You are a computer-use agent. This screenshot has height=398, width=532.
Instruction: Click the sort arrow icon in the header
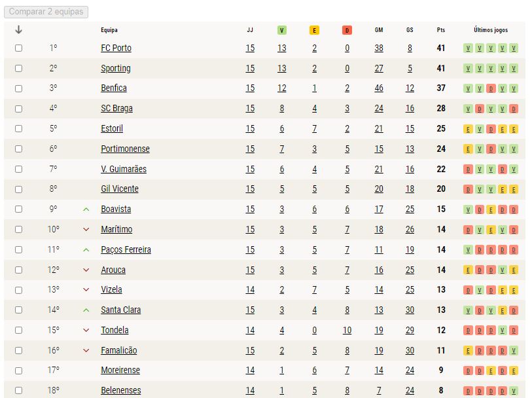click(x=19, y=29)
